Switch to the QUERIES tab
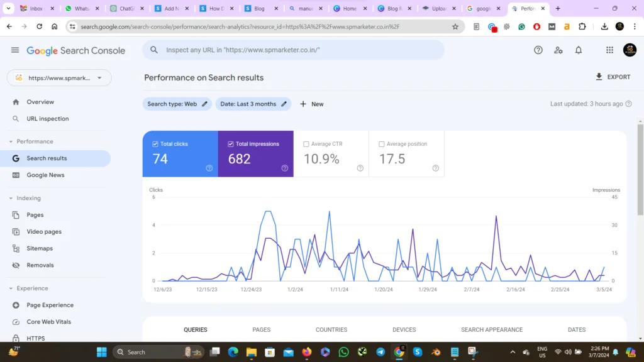Screen dimensions: 644x362 click(196, 329)
